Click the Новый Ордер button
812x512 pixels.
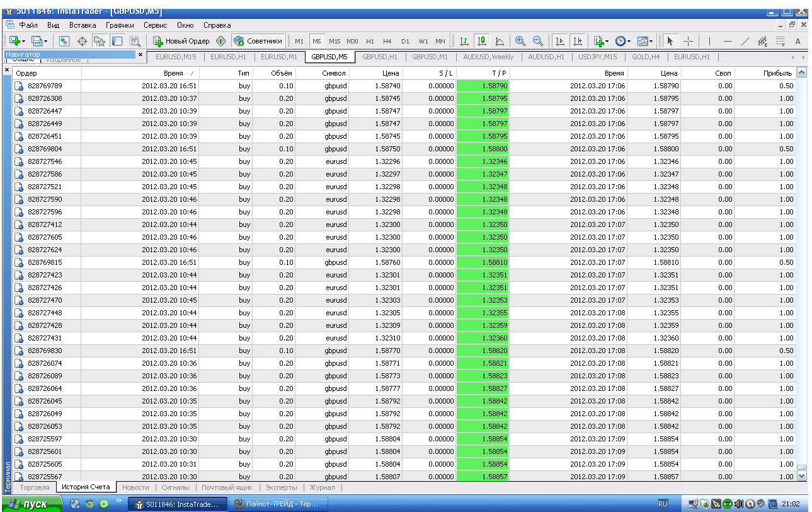click(181, 41)
